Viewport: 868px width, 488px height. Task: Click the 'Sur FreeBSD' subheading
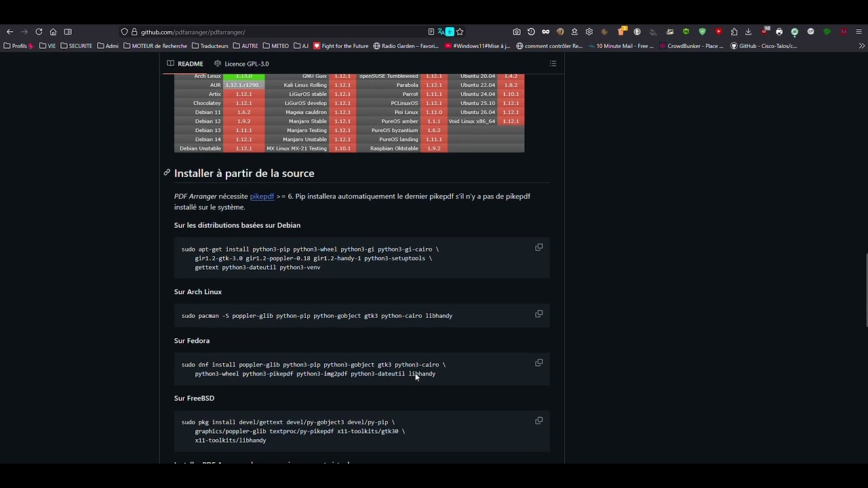[194, 399]
